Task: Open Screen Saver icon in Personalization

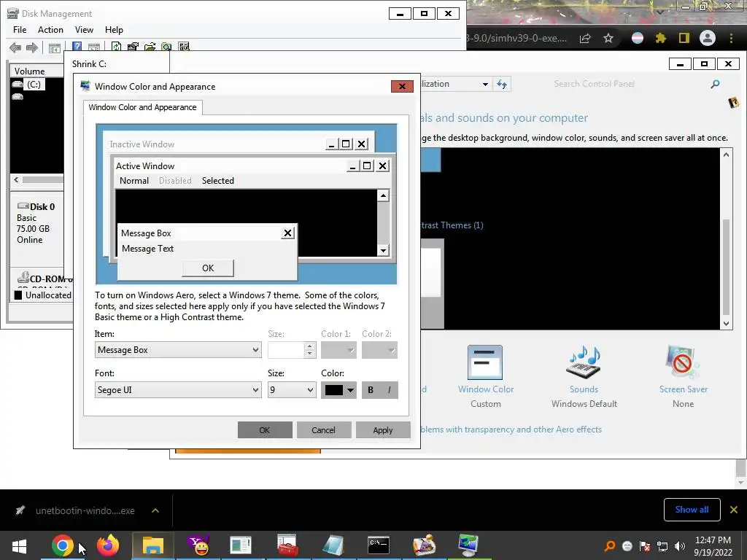Action: pos(683,362)
